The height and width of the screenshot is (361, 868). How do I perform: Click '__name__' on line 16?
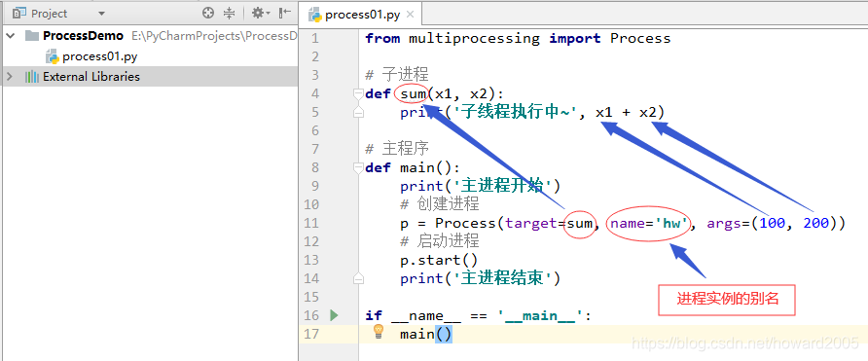426,315
